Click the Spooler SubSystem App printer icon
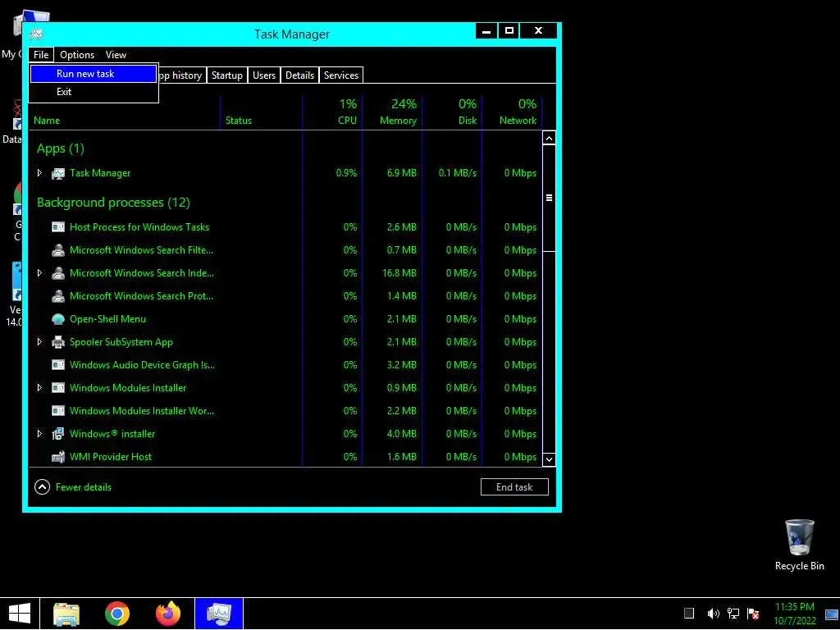The image size is (840, 630). pyautogui.click(x=58, y=342)
